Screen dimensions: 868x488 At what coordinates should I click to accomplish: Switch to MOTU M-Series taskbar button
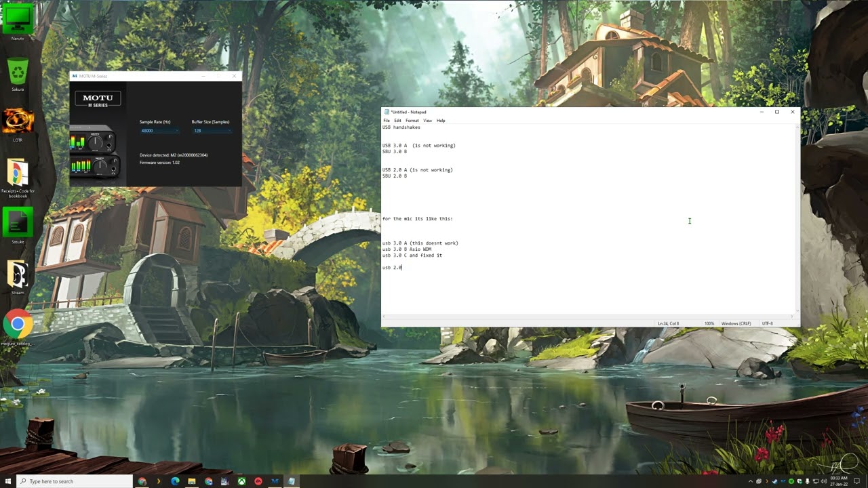point(275,481)
